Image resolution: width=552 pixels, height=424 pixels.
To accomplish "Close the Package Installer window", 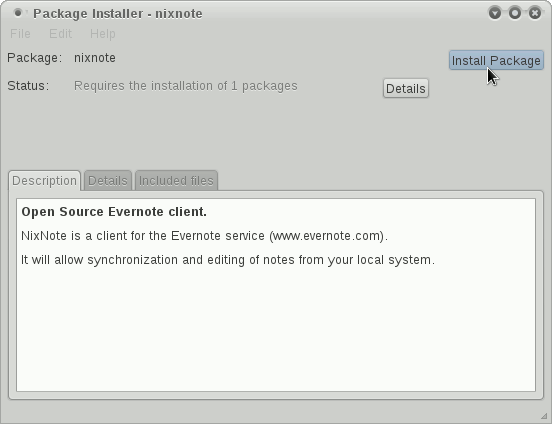I will [x=535, y=13].
